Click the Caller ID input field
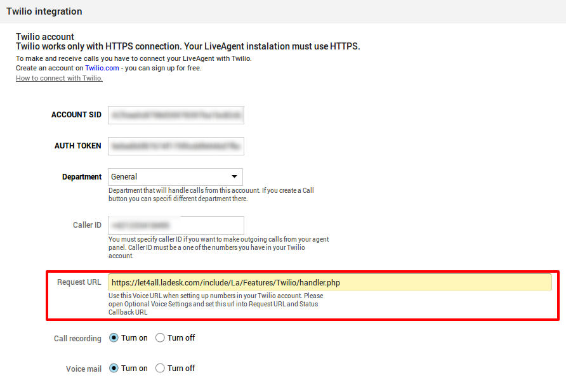566x392 pixels. point(176,225)
